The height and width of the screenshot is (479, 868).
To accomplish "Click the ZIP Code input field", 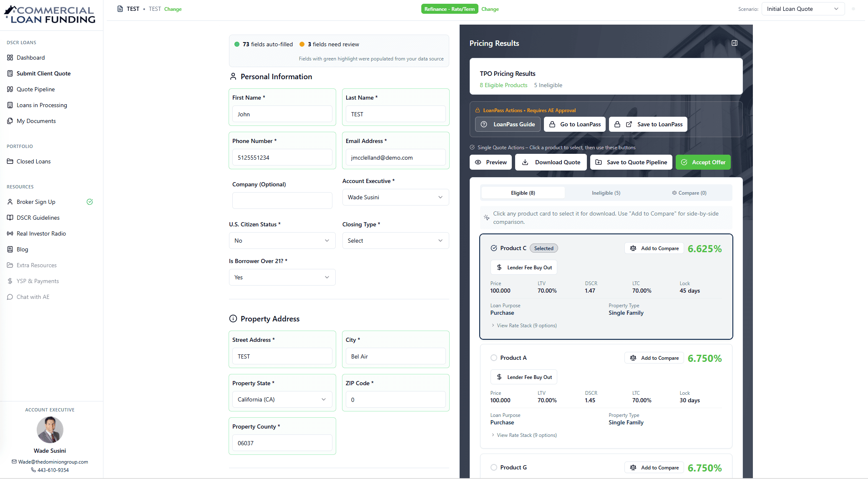I will 395,399.
